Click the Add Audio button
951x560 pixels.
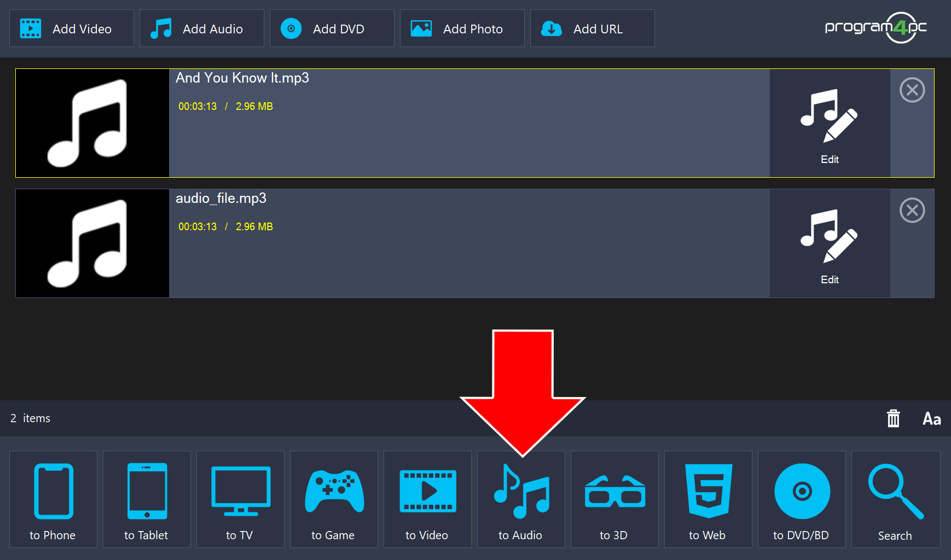pyautogui.click(x=202, y=28)
